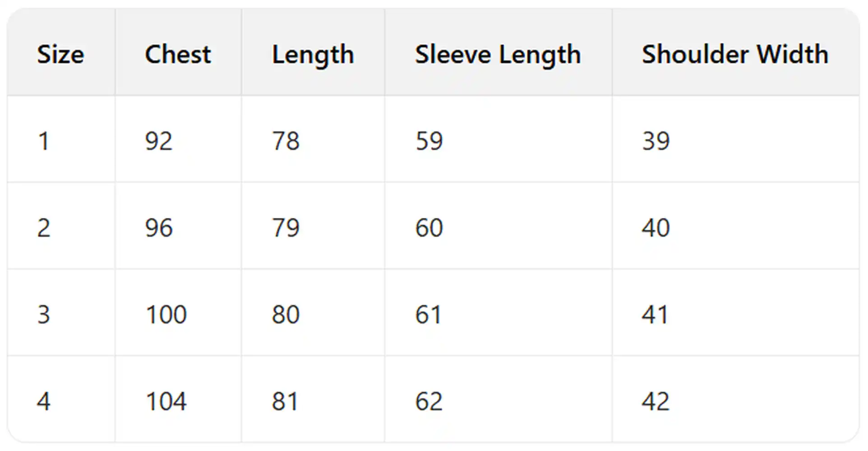Screen dimensions: 868x451
Task: Click chest value 96
Action: point(159,228)
